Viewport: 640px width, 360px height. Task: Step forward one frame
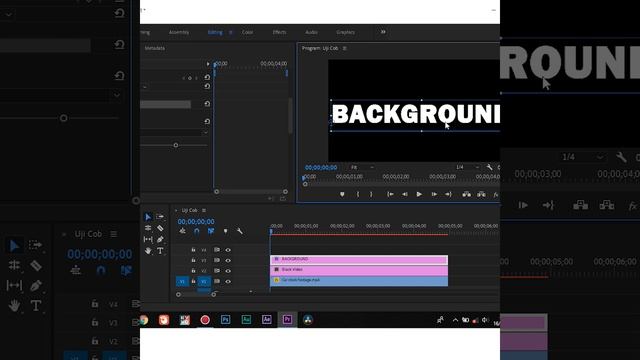pyautogui.click(x=434, y=194)
